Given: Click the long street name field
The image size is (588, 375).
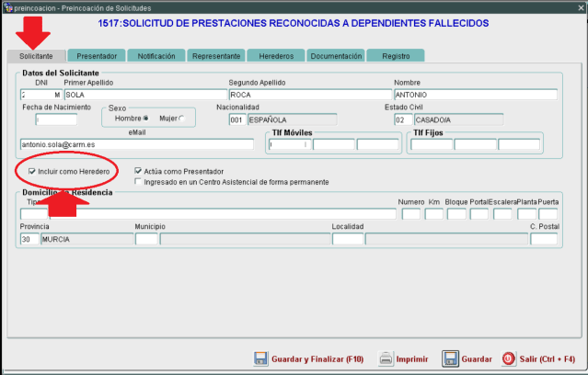Looking at the screenshot, I should 223,214.
